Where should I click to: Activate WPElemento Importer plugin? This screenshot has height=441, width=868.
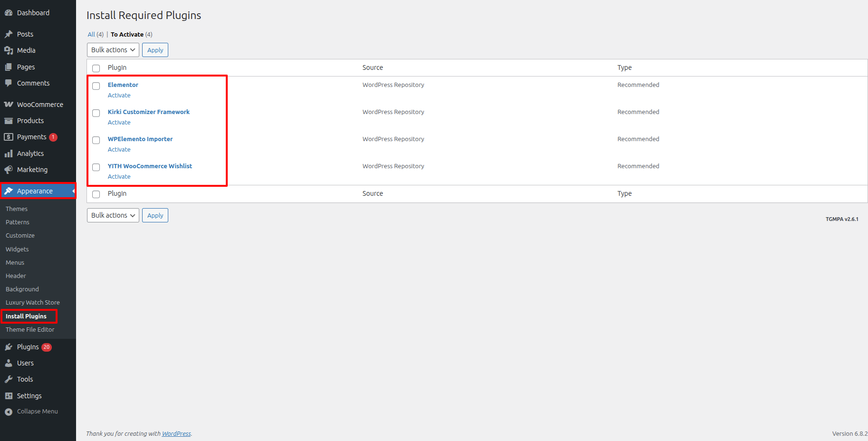119,150
